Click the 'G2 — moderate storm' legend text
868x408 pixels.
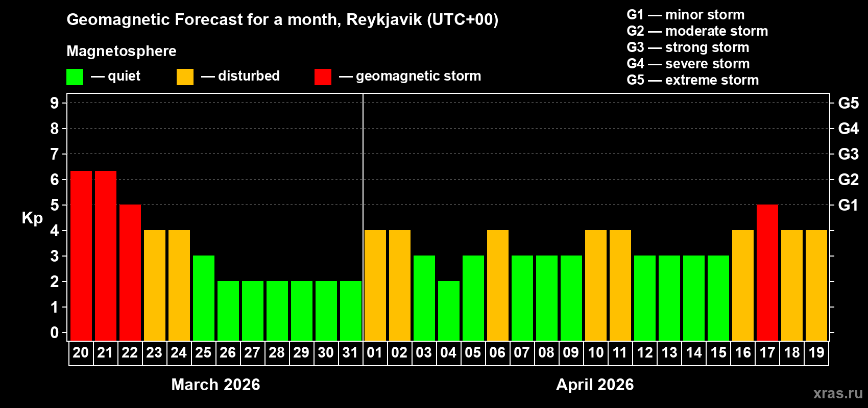[697, 31]
